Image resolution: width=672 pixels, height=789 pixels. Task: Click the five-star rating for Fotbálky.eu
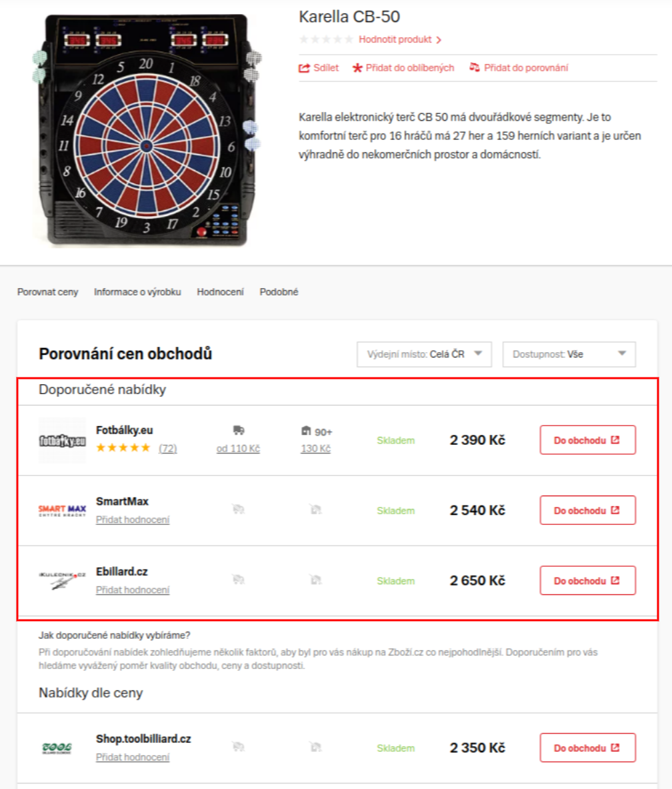pyautogui.click(x=123, y=448)
